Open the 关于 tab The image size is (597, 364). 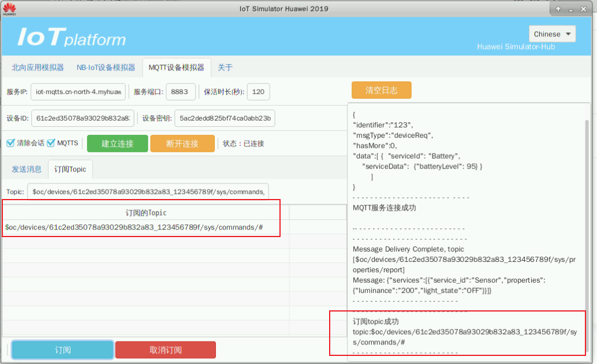pos(225,67)
